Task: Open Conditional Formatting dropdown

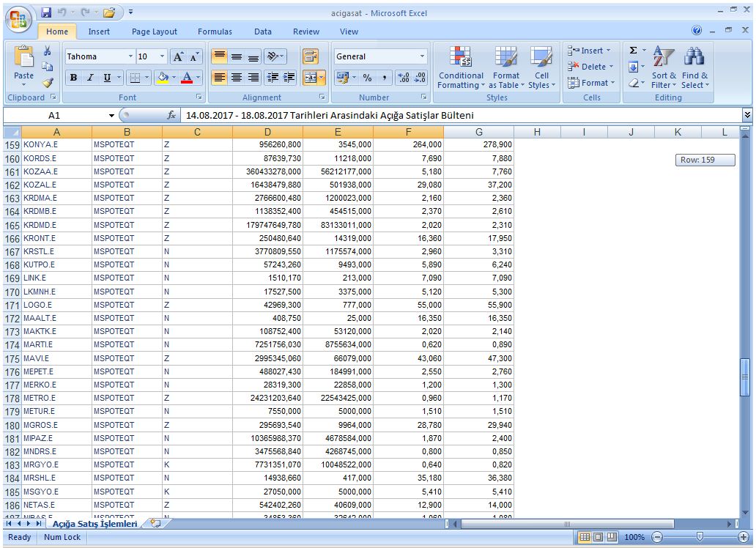Action: pyautogui.click(x=461, y=67)
